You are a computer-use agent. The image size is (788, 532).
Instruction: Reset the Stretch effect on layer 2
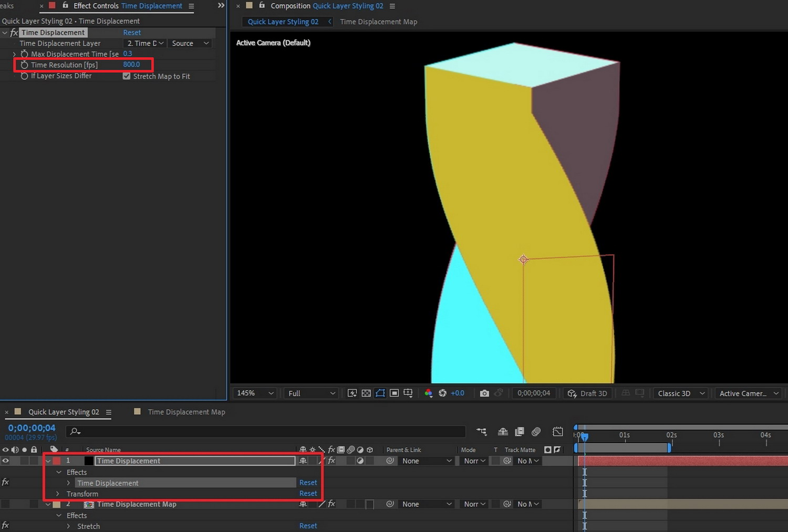click(308, 526)
